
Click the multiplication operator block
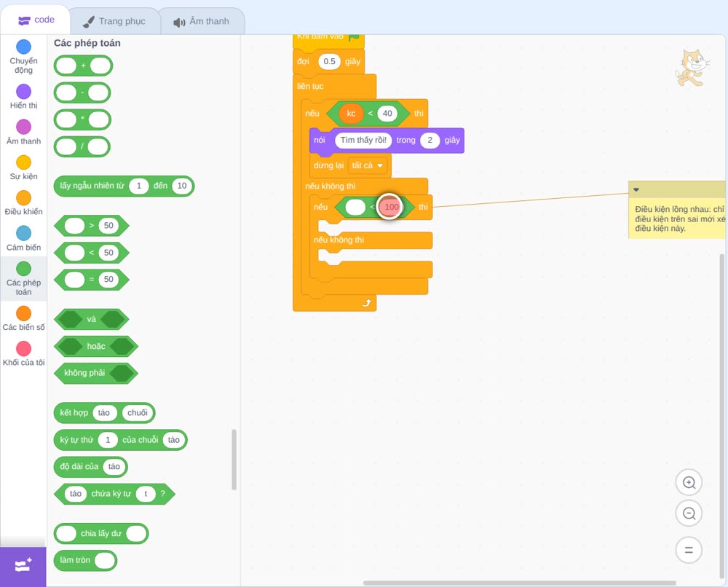(82, 120)
